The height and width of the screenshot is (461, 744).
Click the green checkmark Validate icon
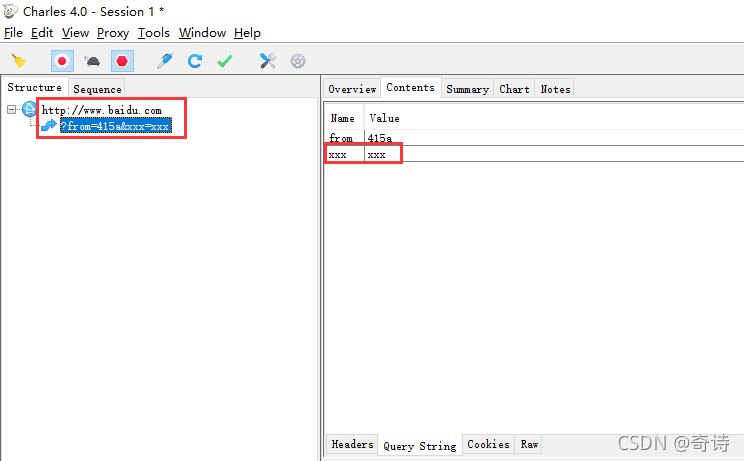(225, 61)
